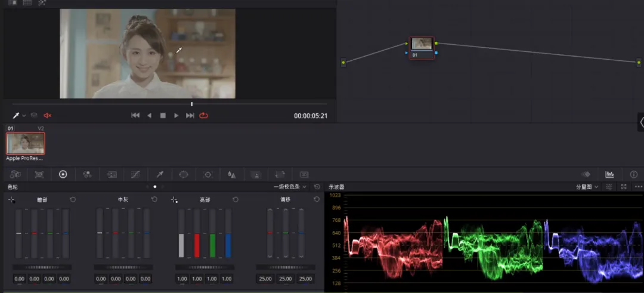Toggle loop playback in the viewer
644x293 pixels.
pos(204,115)
